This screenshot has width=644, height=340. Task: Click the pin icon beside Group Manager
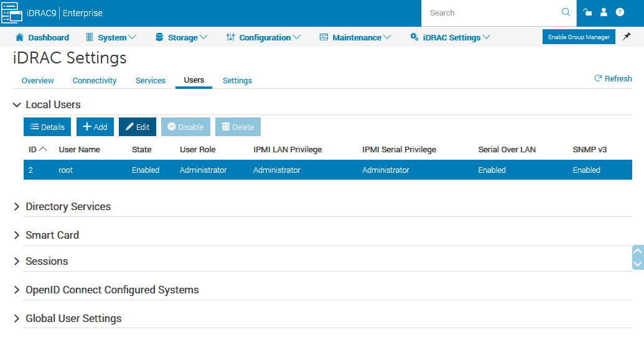[x=627, y=37]
